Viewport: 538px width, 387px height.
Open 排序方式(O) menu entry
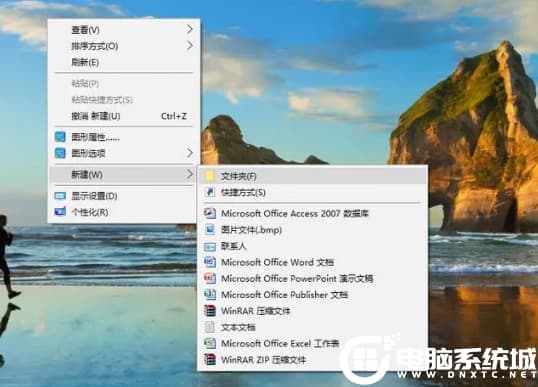pyautogui.click(x=124, y=46)
